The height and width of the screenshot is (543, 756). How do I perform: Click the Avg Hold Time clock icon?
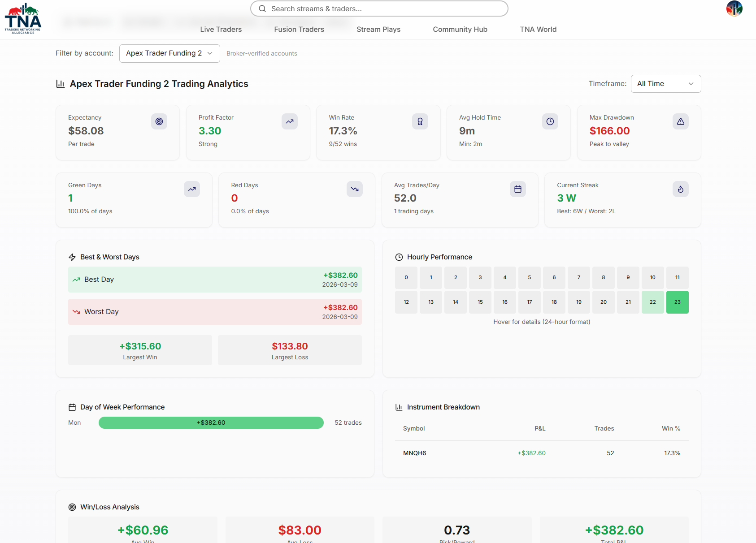pyautogui.click(x=550, y=121)
